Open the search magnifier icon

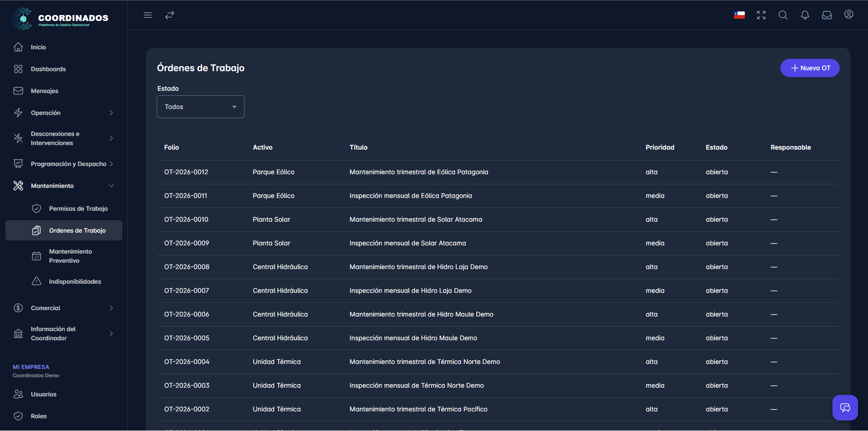783,15
